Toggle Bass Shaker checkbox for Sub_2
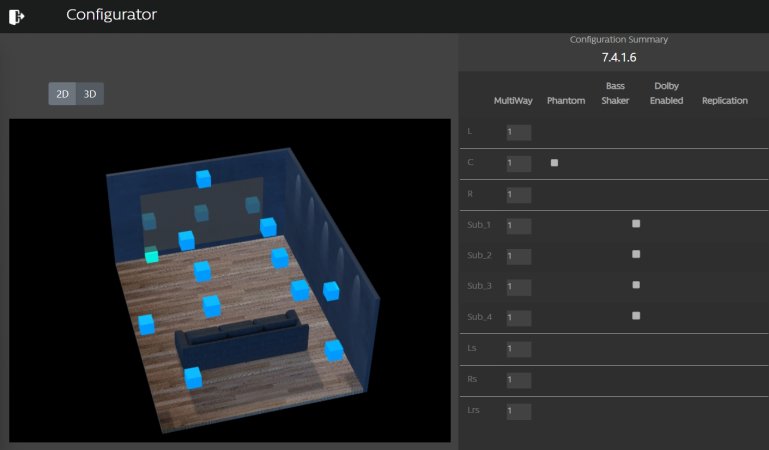The height and width of the screenshot is (450, 769). [636, 255]
